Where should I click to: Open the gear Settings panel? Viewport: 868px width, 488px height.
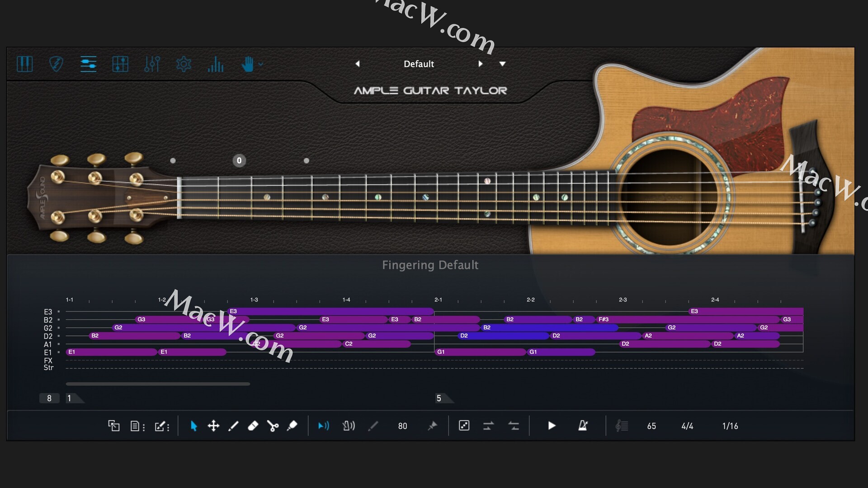[184, 64]
